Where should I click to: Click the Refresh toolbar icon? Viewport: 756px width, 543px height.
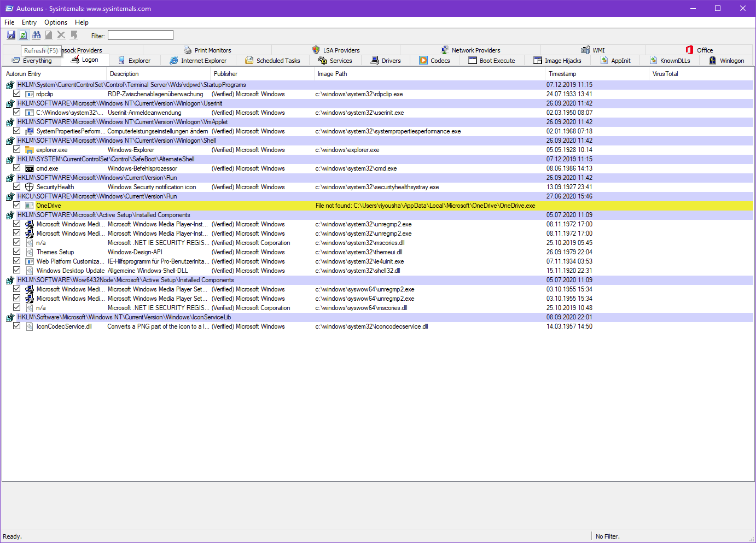pyautogui.click(x=24, y=35)
